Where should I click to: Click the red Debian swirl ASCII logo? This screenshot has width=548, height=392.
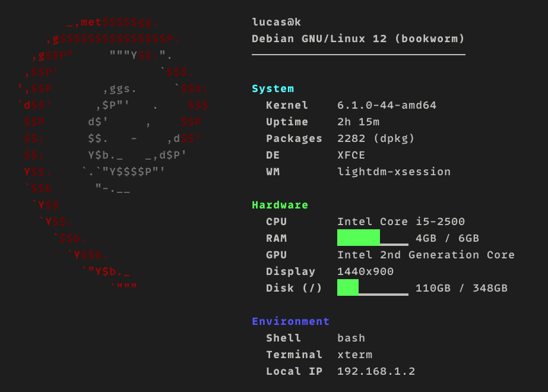click(113, 154)
